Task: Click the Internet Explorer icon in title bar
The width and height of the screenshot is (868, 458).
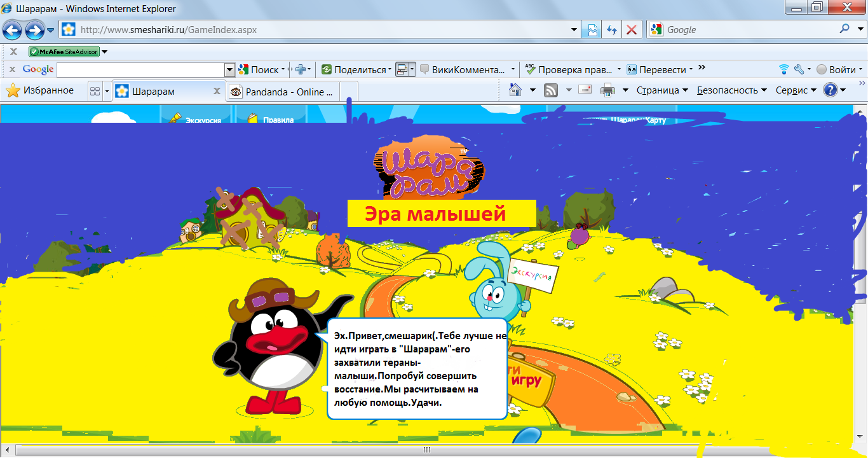Action: [x=7, y=9]
